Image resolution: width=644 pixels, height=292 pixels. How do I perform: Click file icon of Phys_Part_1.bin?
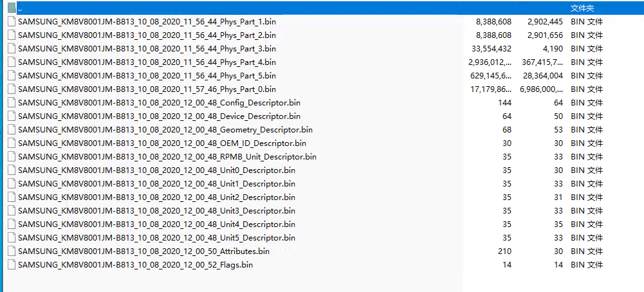pyautogui.click(x=12, y=22)
